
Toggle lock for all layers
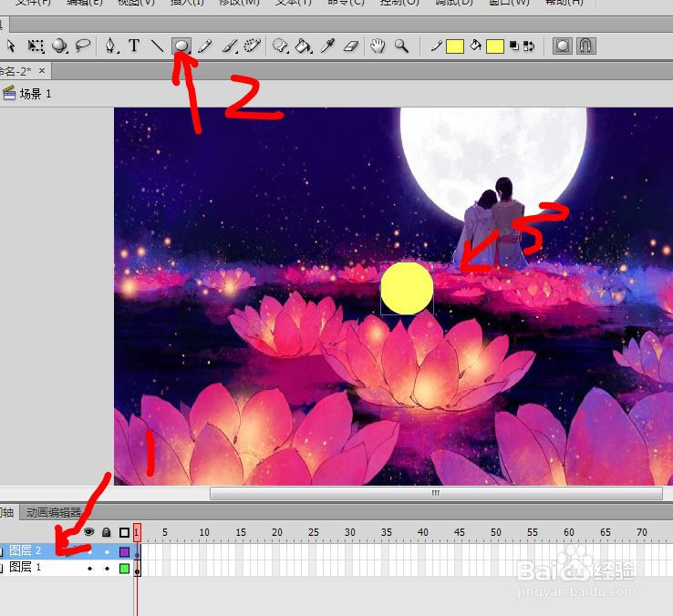pyautogui.click(x=107, y=532)
